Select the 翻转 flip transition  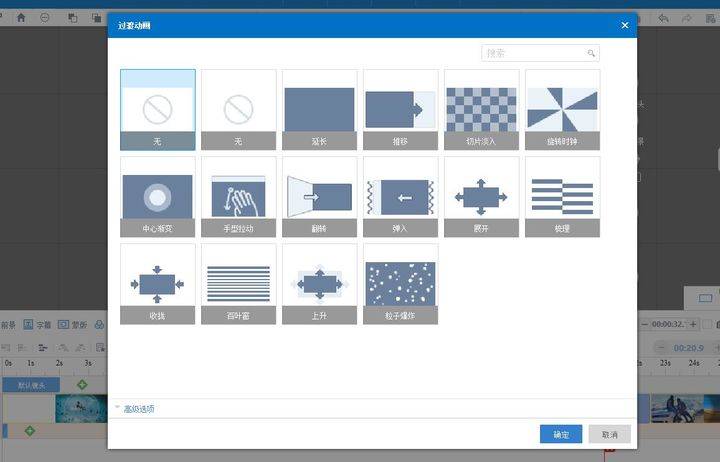point(320,197)
